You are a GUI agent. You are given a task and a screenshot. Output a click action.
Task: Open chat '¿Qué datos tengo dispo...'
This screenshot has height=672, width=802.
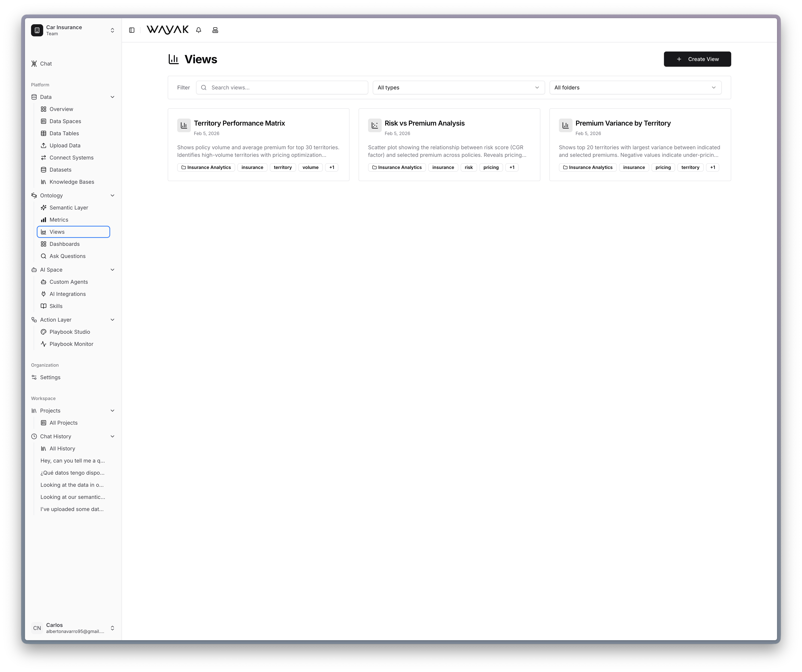[x=73, y=473]
